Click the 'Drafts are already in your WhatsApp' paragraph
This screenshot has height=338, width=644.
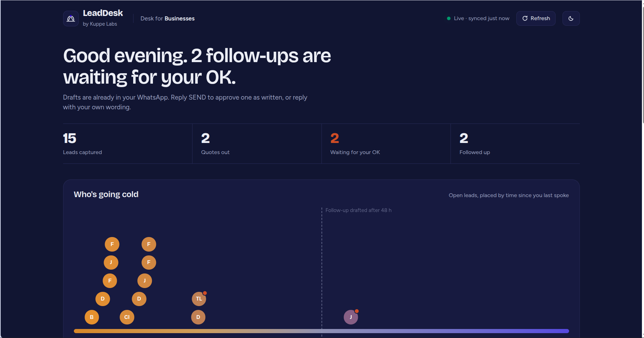pyautogui.click(x=185, y=102)
